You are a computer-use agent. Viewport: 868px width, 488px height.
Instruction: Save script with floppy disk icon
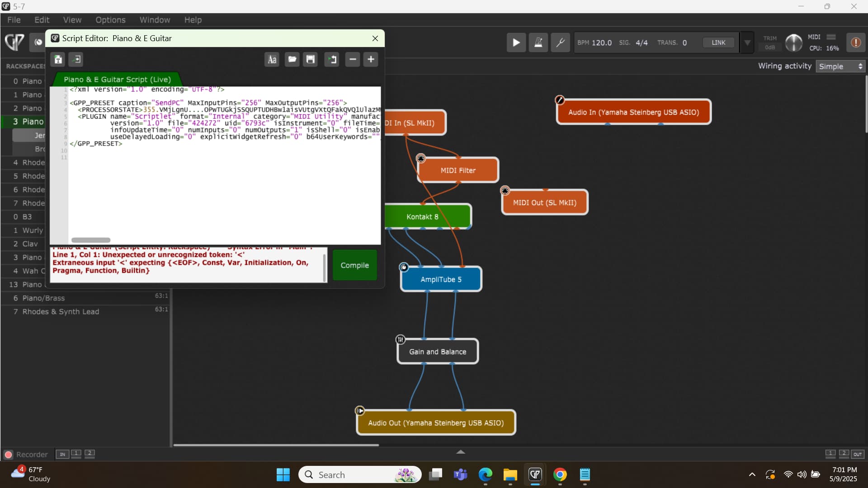tap(311, 60)
